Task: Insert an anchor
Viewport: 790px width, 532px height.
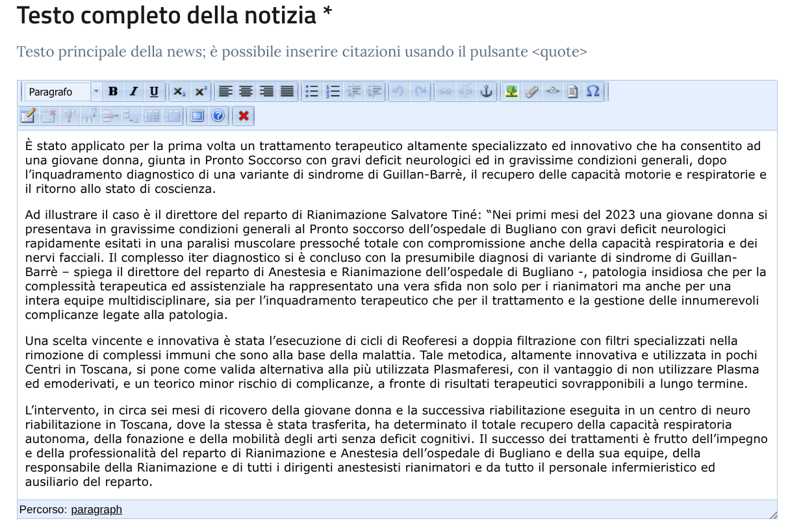Action: coord(486,92)
